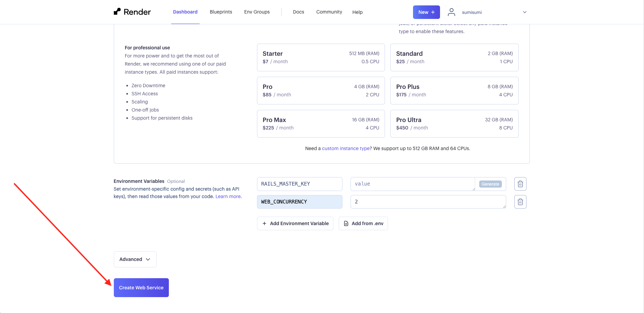Image resolution: width=644 pixels, height=313 pixels.
Task: Click the RAILS_MASTER_KEY value field
Action: pyautogui.click(x=413, y=184)
